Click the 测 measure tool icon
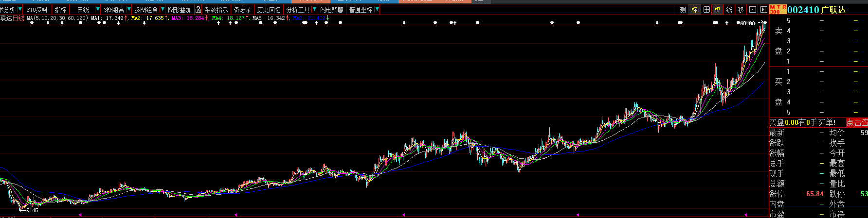 click(x=683, y=10)
